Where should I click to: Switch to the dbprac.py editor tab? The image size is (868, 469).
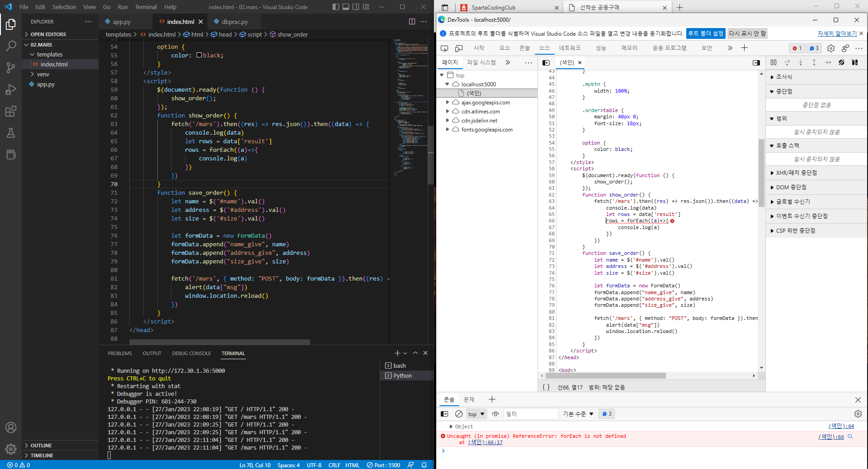pos(235,22)
